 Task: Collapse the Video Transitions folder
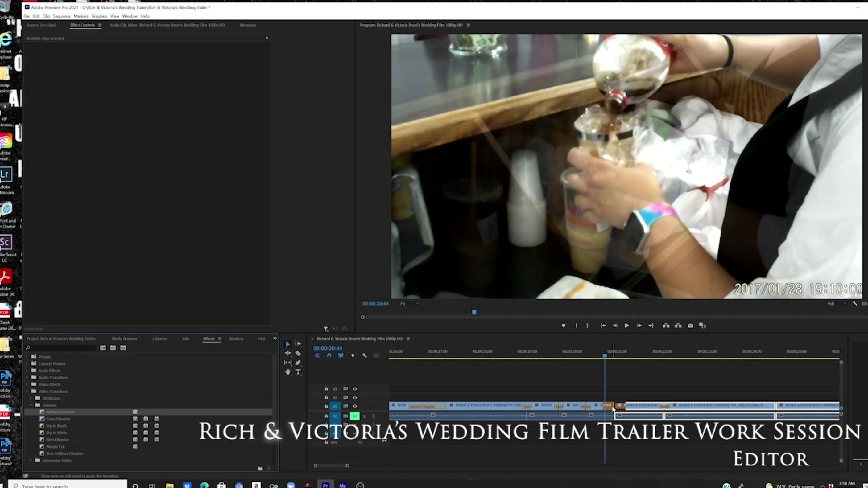click(27, 391)
